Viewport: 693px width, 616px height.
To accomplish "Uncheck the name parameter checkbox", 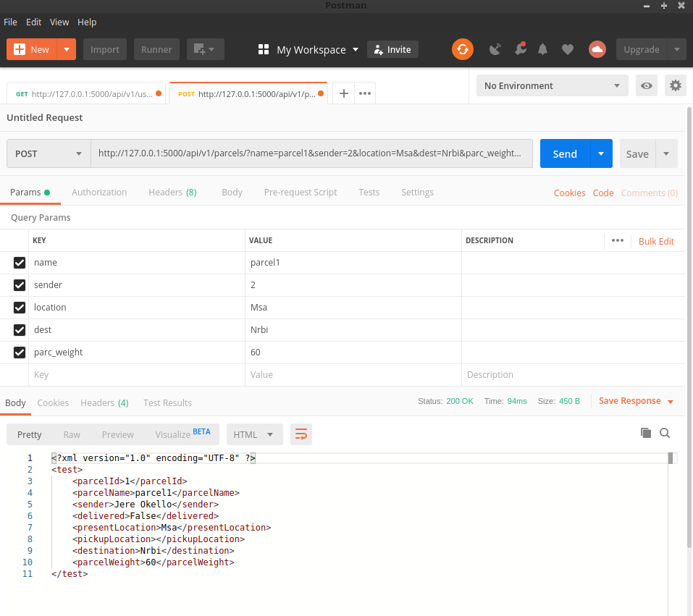I will [x=20, y=263].
